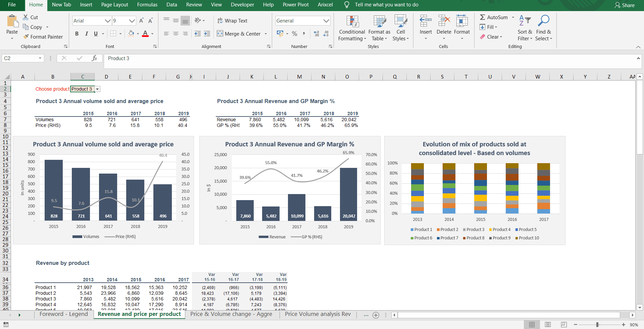Click Insert cells button
Viewport: 644px width, 329px height.
[x=426, y=28]
